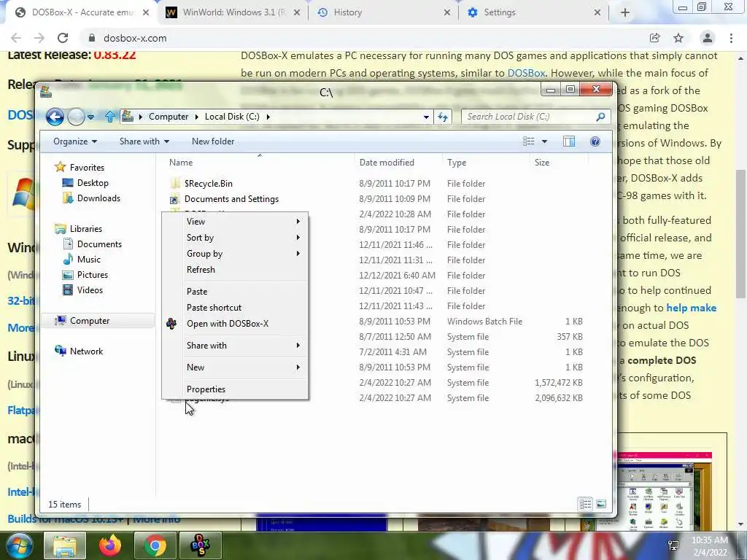Click the Explorer Forward navigation button
The height and width of the screenshot is (560, 747).
click(76, 117)
